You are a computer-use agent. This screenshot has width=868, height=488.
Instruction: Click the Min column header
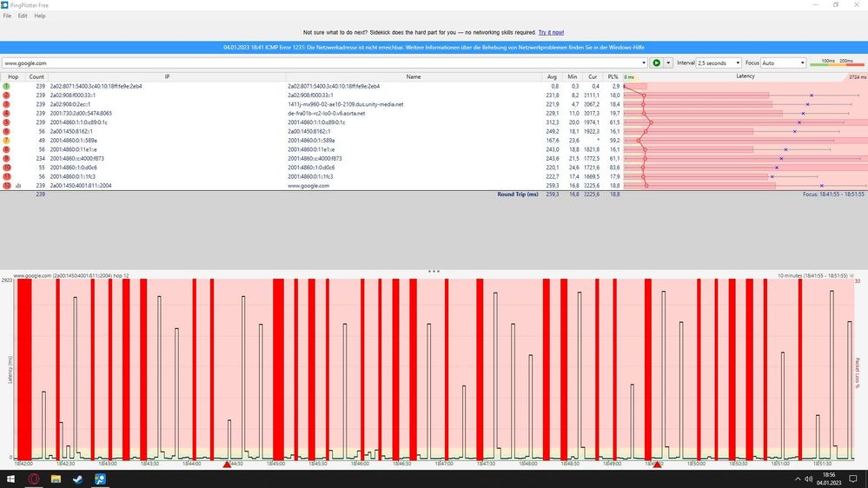point(572,77)
